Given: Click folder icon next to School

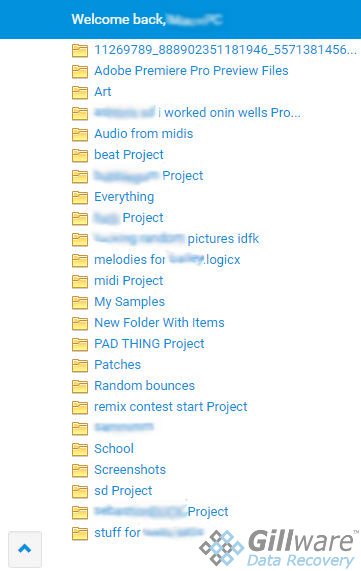Looking at the screenshot, I should [x=80, y=449].
